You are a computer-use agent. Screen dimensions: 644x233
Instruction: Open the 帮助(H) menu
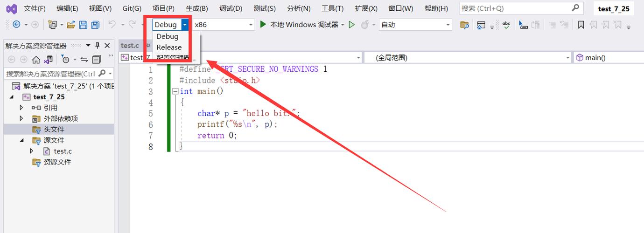436,8
